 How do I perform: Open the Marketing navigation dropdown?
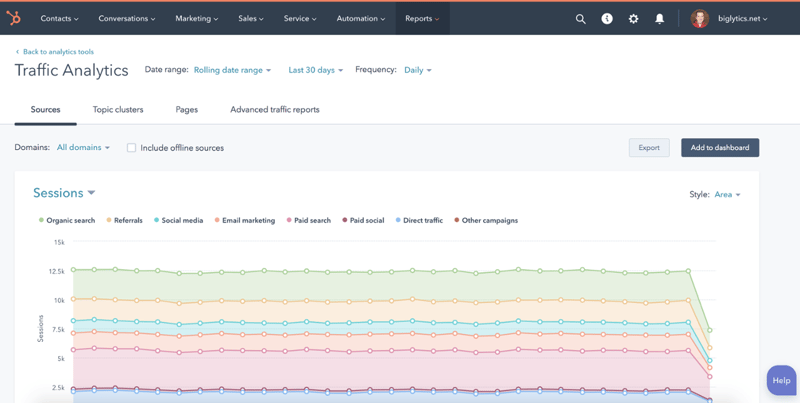tap(196, 19)
